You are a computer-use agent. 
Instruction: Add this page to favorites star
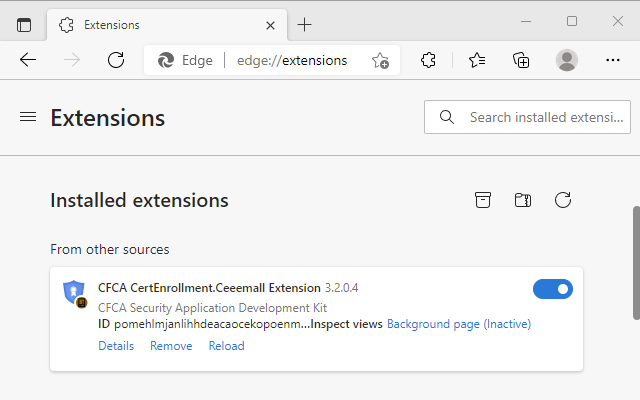tap(380, 60)
